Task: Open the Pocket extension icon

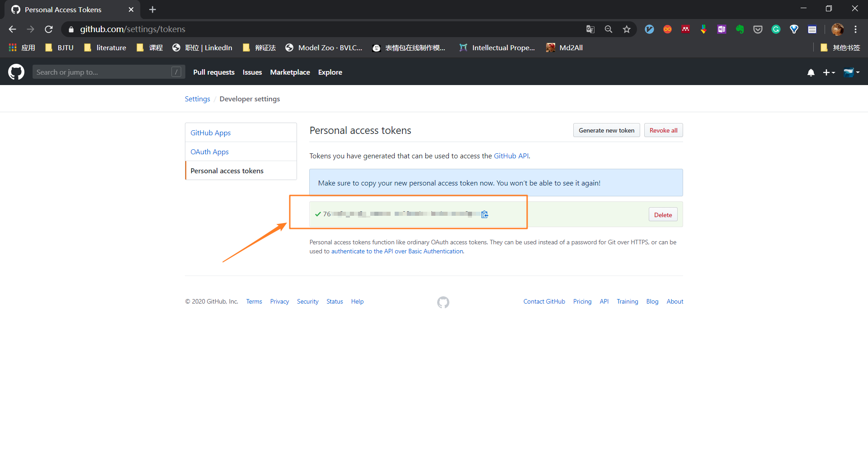Action: pos(758,29)
